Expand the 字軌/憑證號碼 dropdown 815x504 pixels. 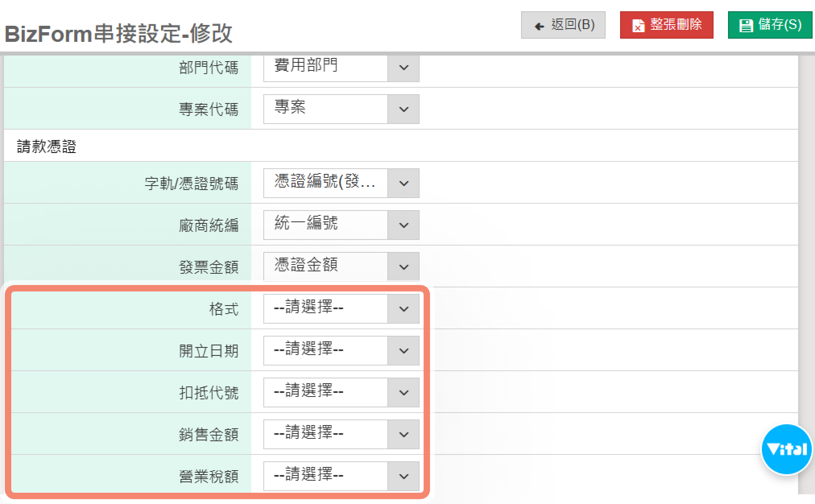[x=403, y=183]
